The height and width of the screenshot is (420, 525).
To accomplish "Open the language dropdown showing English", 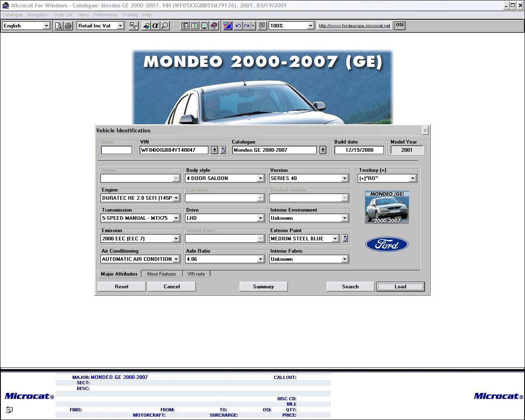I will pos(46,26).
